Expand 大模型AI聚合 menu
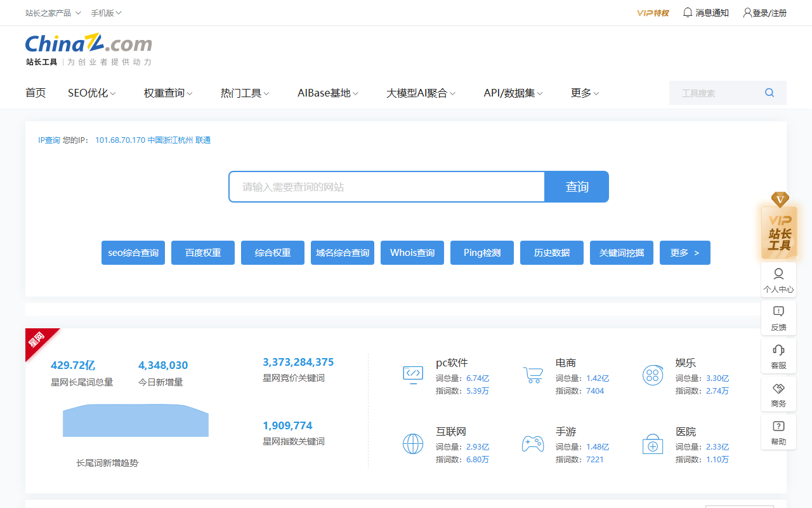 click(x=421, y=93)
